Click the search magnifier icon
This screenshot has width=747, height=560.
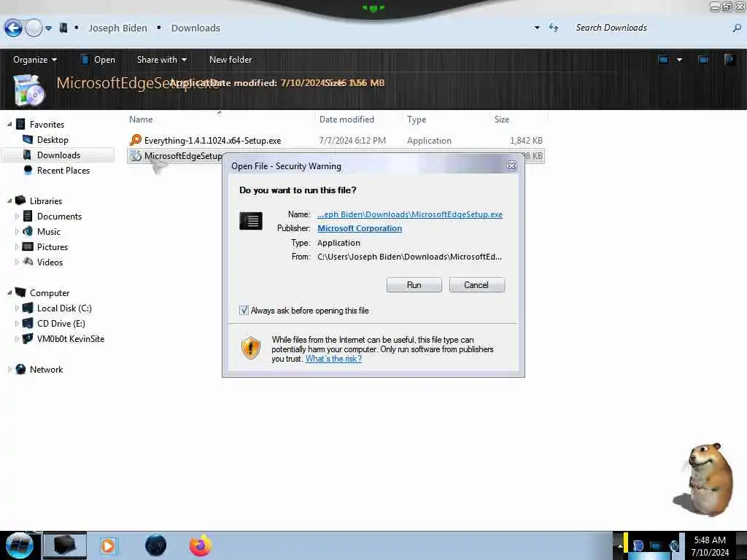tap(737, 28)
